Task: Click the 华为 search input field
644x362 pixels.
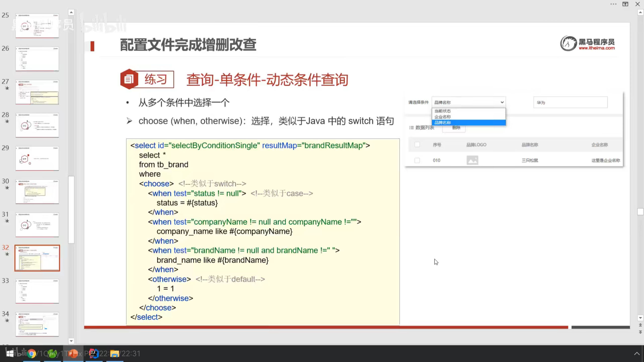Action: point(571,102)
